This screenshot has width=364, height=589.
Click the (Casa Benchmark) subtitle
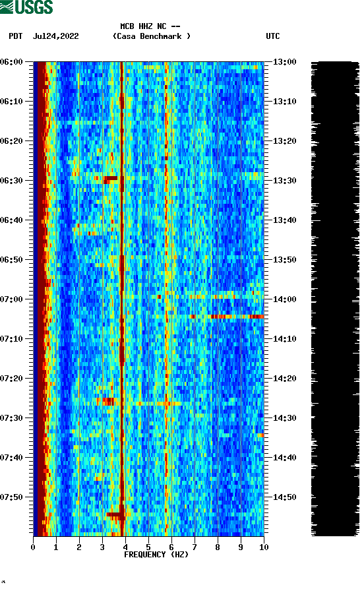(152, 36)
